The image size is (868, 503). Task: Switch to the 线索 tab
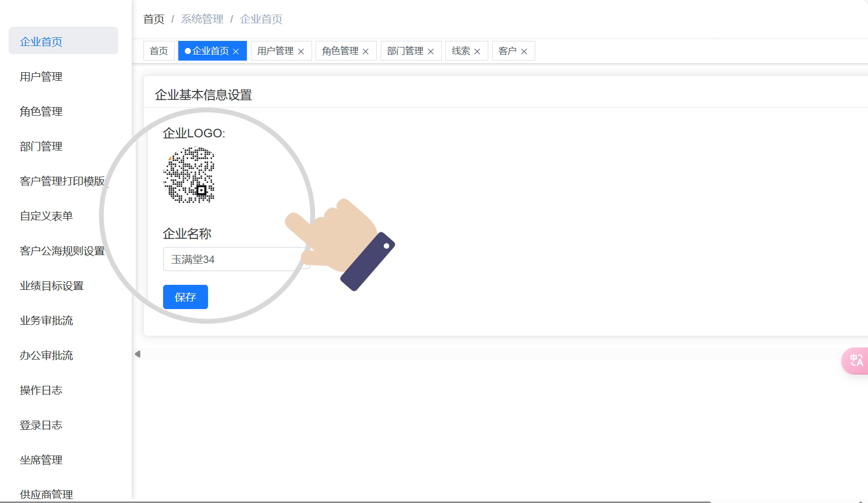pyautogui.click(x=461, y=51)
